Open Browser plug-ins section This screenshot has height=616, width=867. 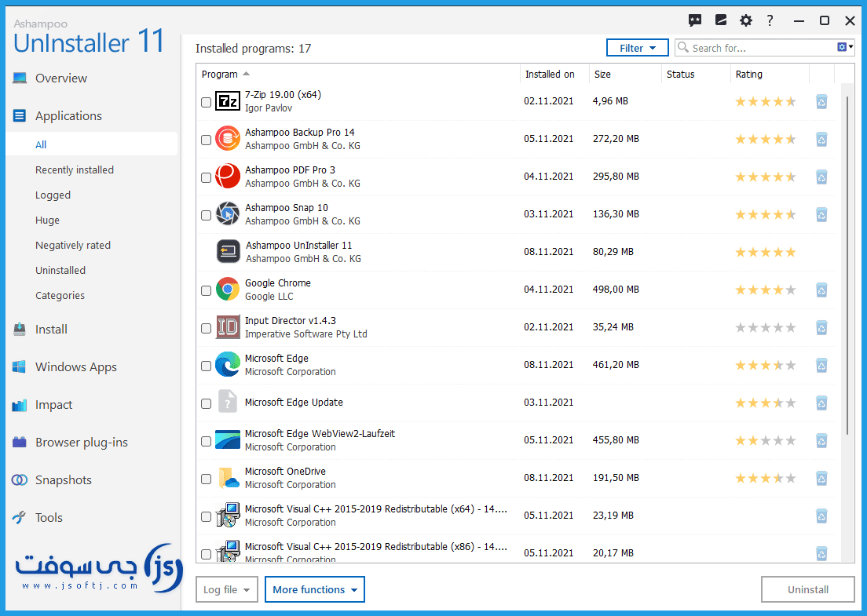pos(82,443)
